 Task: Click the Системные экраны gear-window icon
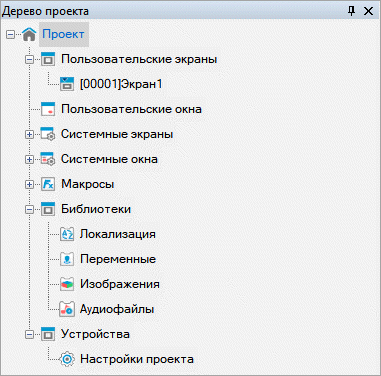tap(48, 134)
